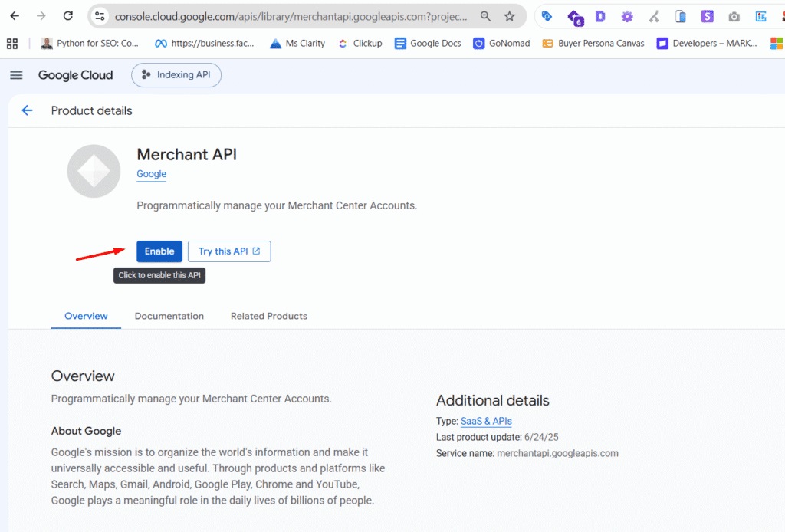This screenshot has height=532, width=785.
Task: Open Google Docs bookmark
Action: pyautogui.click(x=428, y=44)
